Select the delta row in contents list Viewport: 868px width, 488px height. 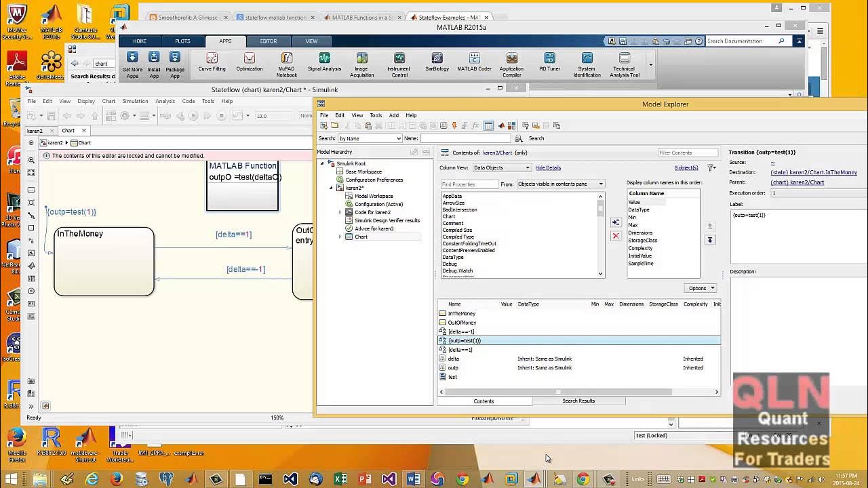[579, 359]
